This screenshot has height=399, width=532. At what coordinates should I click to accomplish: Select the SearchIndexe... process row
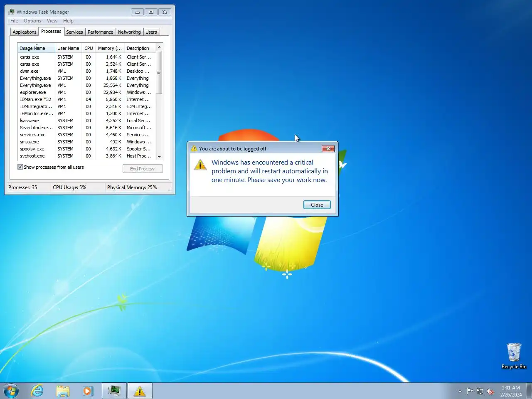pyautogui.click(x=86, y=128)
